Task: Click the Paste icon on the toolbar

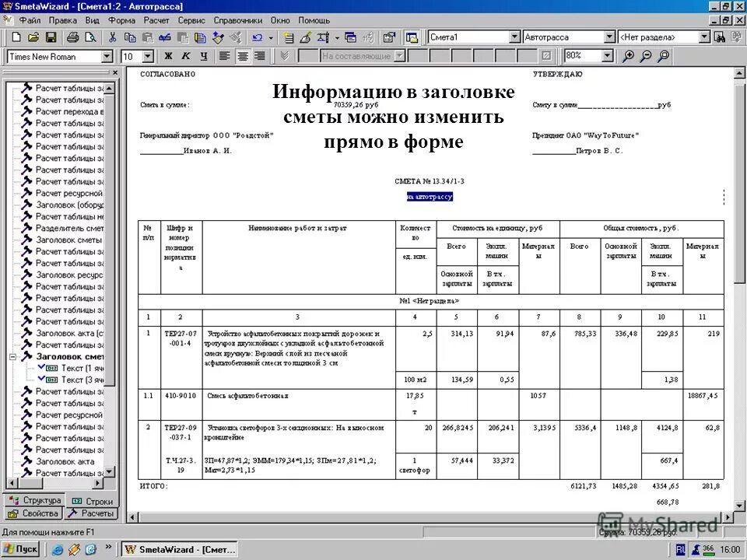Action: [x=148, y=37]
